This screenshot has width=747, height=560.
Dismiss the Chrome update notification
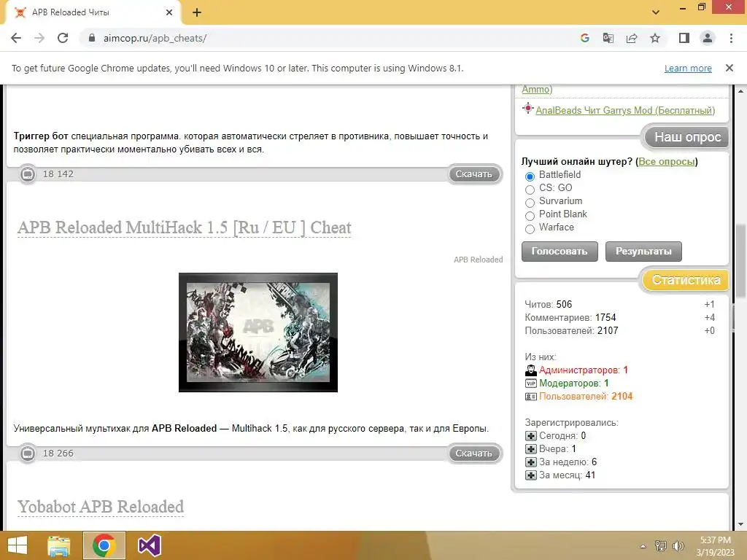point(729,68)
